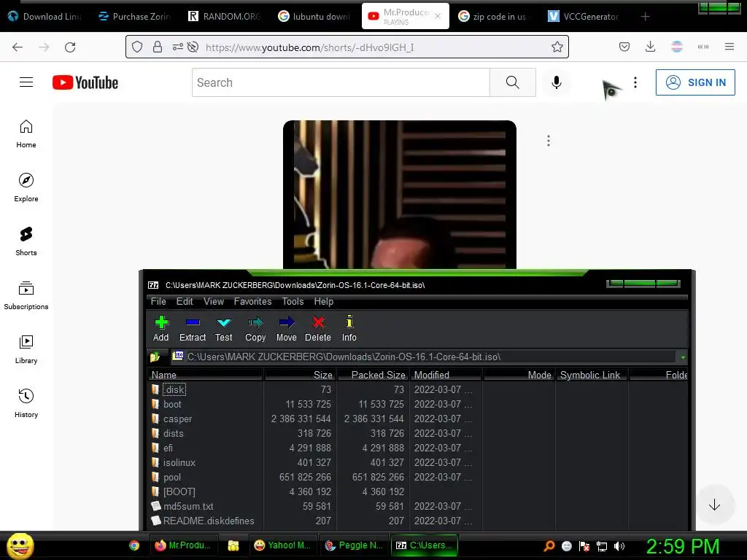Screen dimensions: 747x560
Task: Switch to the RANDOM.ORG tab
Action: click(x=225, y=16)
